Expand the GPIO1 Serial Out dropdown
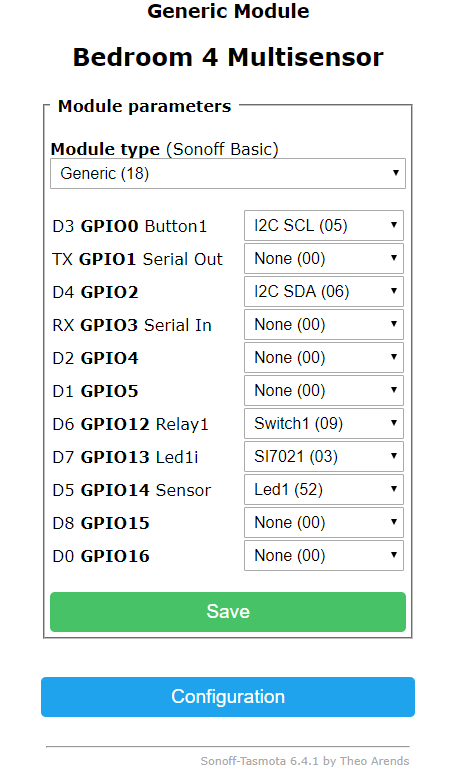This screenshot has width=464, height=781. pyautogui.click(x=324, y=259)
